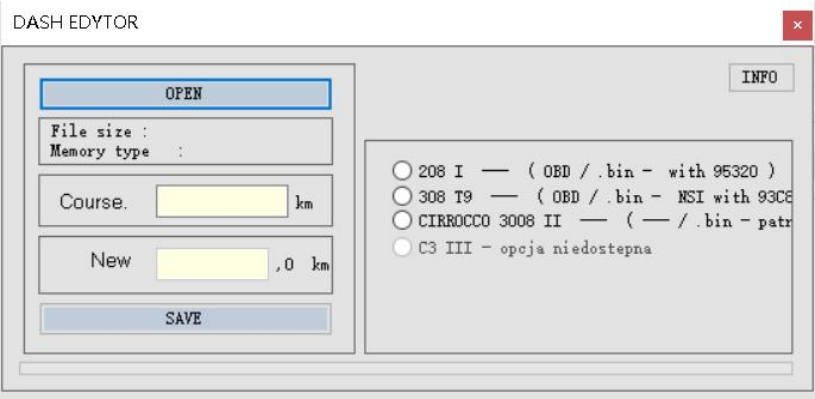Click the 'File size :' label
This screenshot has height=399, width=815.
(99, 131)
